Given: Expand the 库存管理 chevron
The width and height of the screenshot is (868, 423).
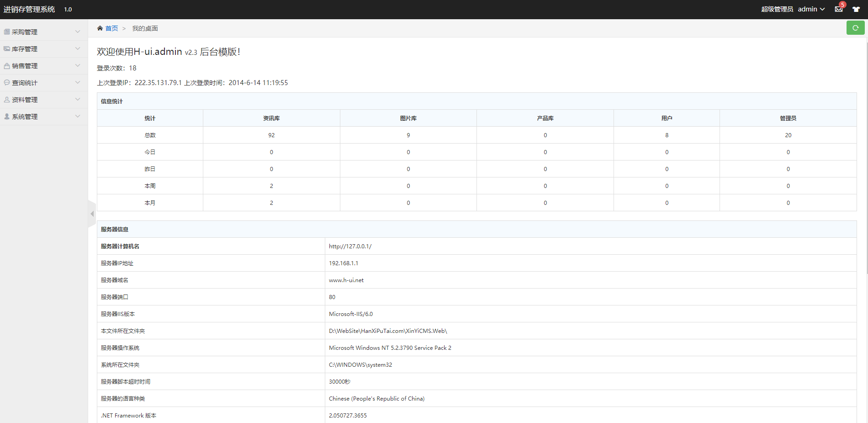Looking at the screenshot, I should click(78, 48).
